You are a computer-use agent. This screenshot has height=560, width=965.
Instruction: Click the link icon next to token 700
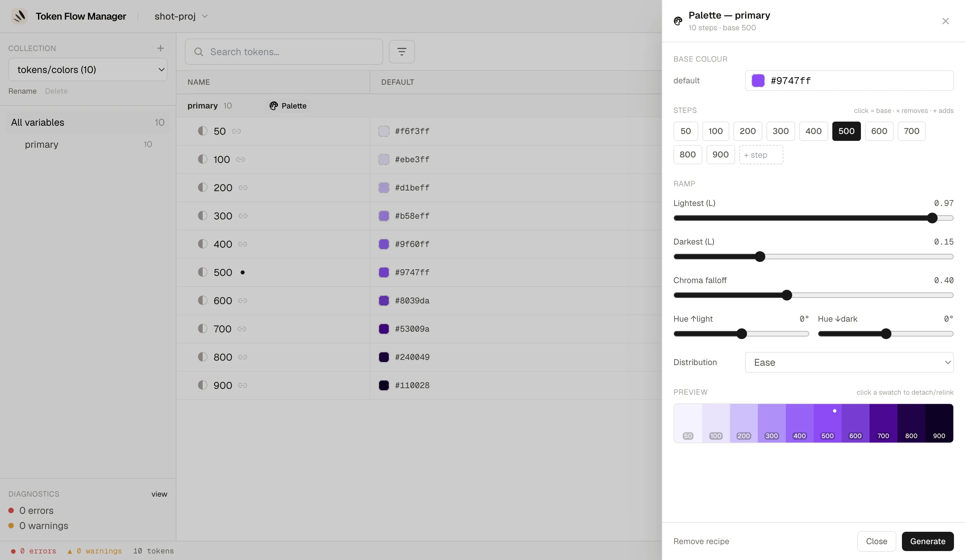point(242,329)
